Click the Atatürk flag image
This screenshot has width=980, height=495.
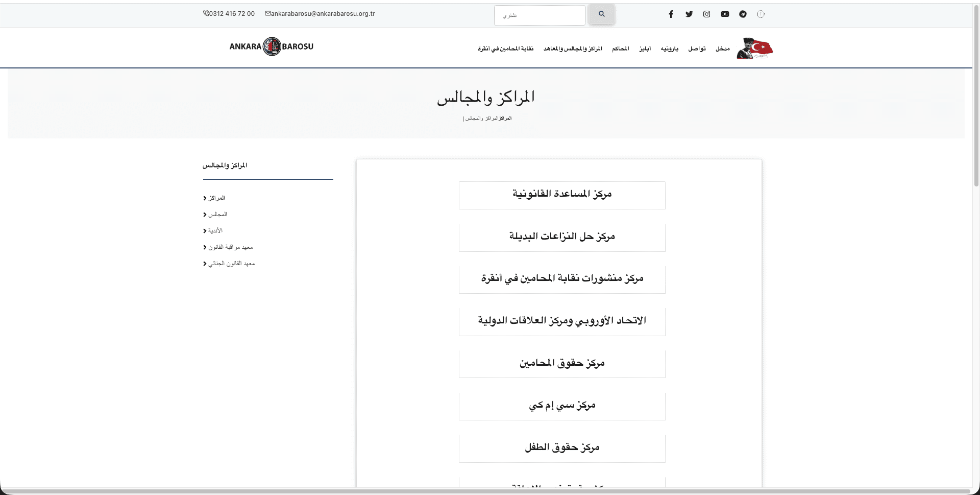(754, 49)
